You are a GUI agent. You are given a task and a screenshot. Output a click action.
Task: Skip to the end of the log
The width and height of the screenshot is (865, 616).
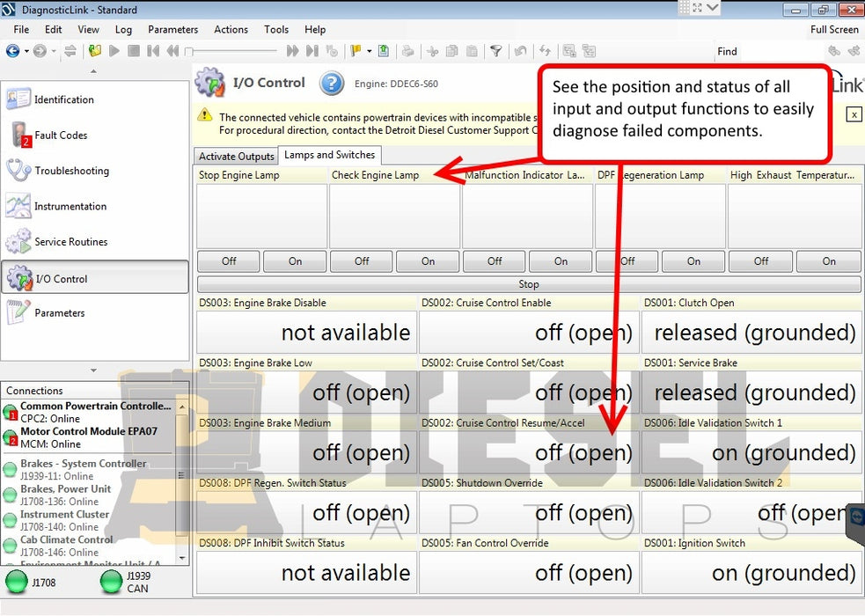(x=312, y=51)
